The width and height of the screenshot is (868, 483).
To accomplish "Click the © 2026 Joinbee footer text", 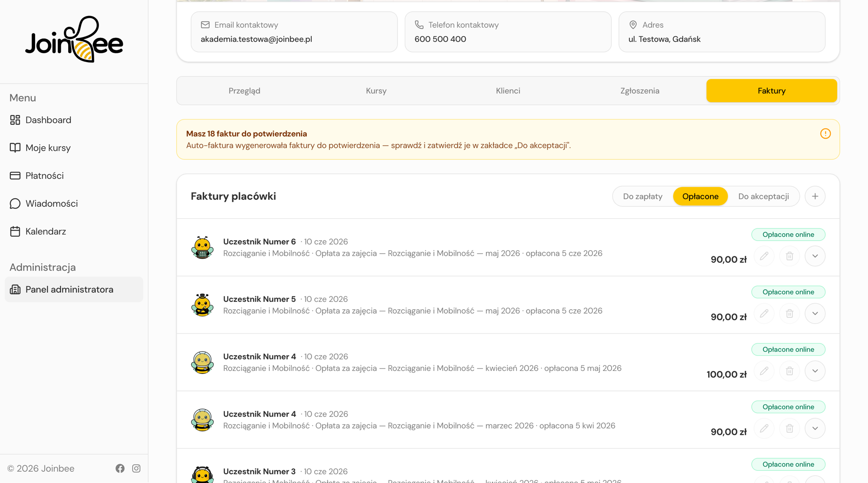I will tap(41, 468).
